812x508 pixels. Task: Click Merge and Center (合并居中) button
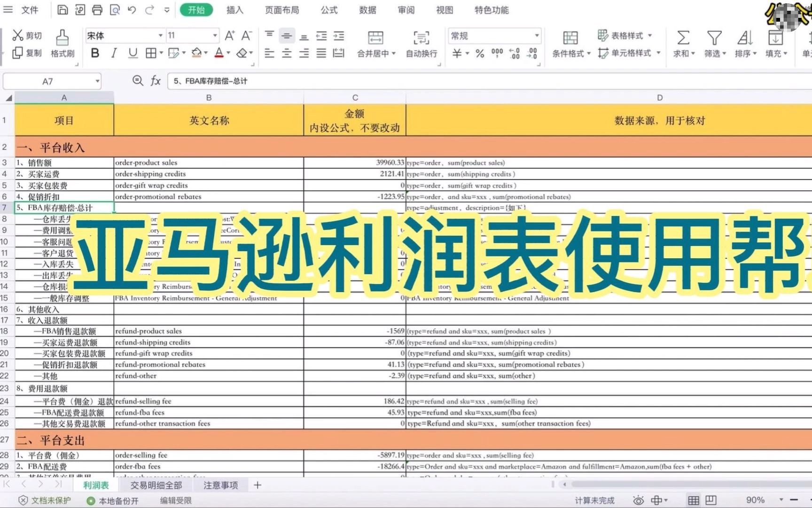point(376,44)
